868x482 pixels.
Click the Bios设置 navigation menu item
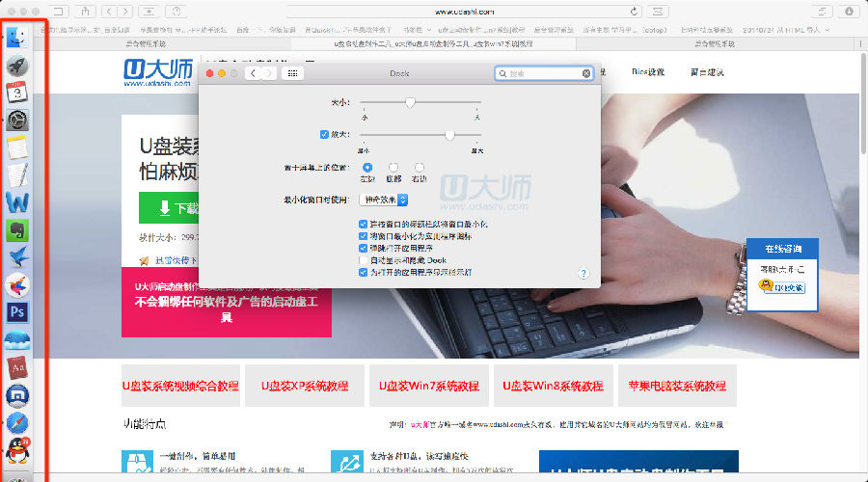[x=647, y=72]
